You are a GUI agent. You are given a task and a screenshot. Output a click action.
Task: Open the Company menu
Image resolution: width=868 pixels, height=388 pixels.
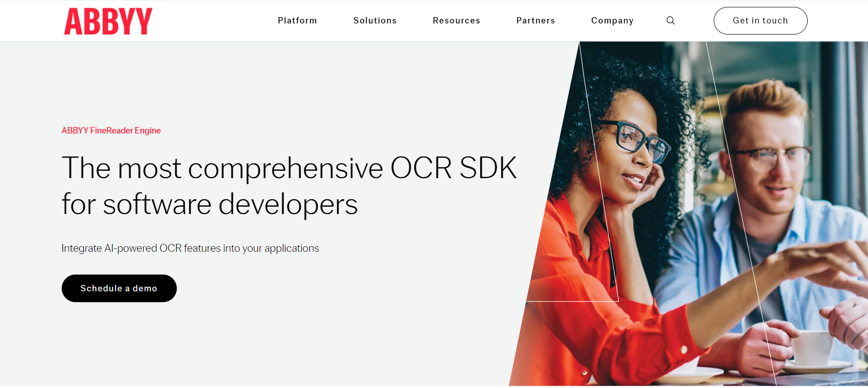click(x=612, y=21)
